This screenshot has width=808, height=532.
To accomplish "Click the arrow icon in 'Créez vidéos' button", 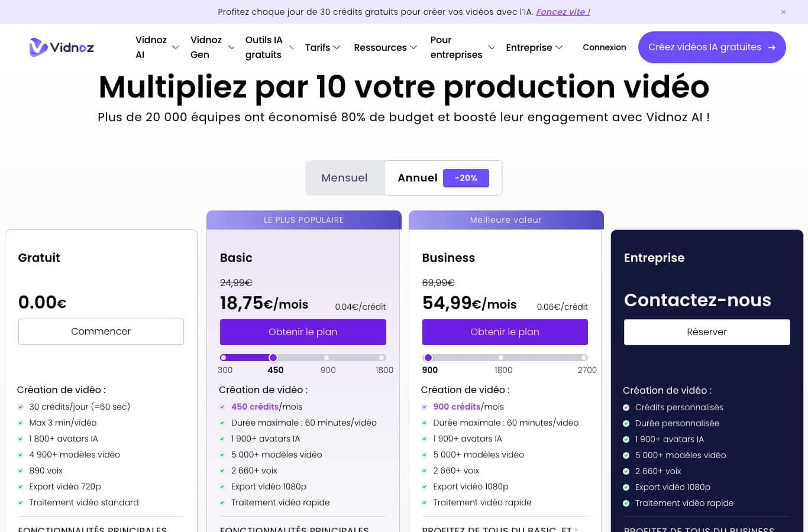I will 771,48.
